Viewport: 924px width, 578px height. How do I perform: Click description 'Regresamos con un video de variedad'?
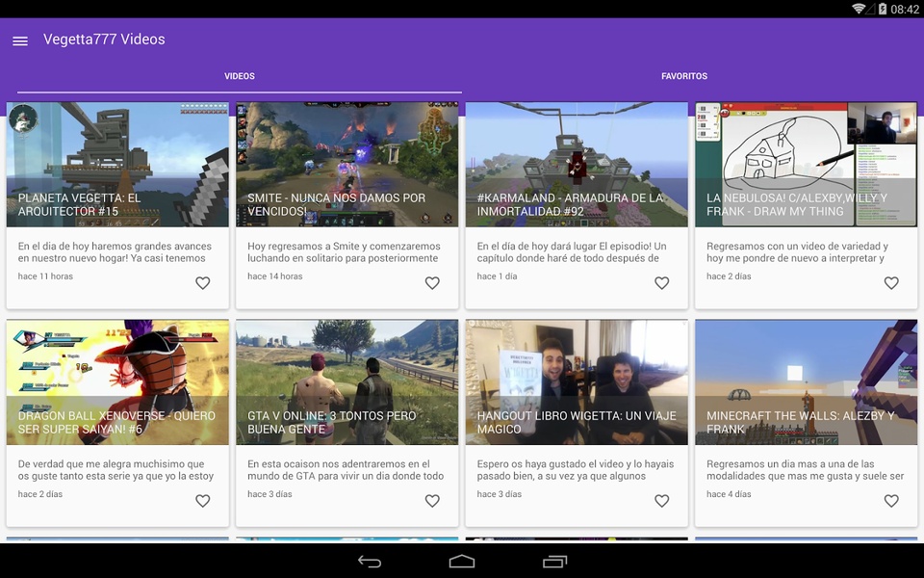797,252
